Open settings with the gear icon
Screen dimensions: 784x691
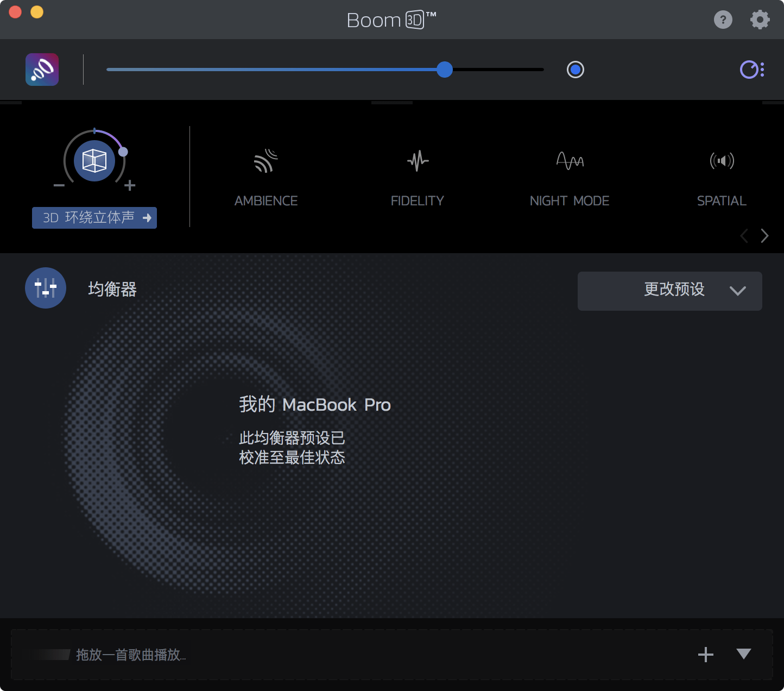pos(760,20)
